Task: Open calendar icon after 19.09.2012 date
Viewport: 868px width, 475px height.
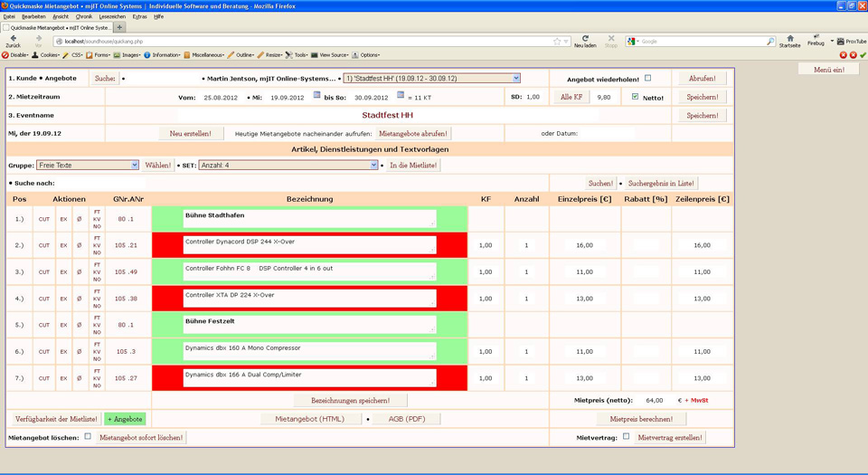Action: click(316, 95)
